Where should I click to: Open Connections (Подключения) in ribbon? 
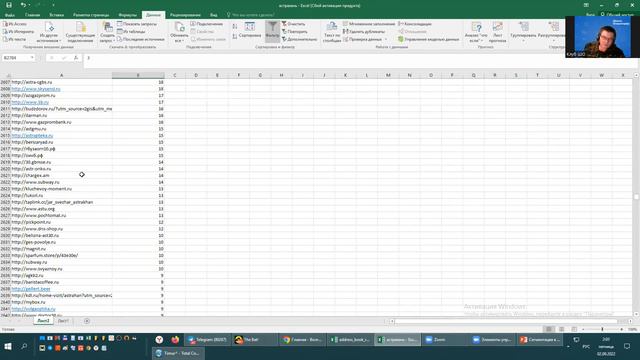tap(207, 24)
